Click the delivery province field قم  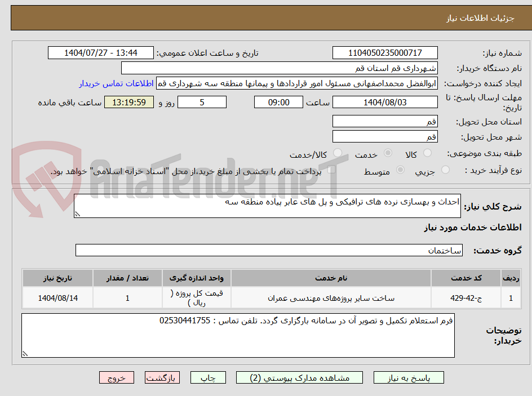pyautogui.click(x=385, y=121)
